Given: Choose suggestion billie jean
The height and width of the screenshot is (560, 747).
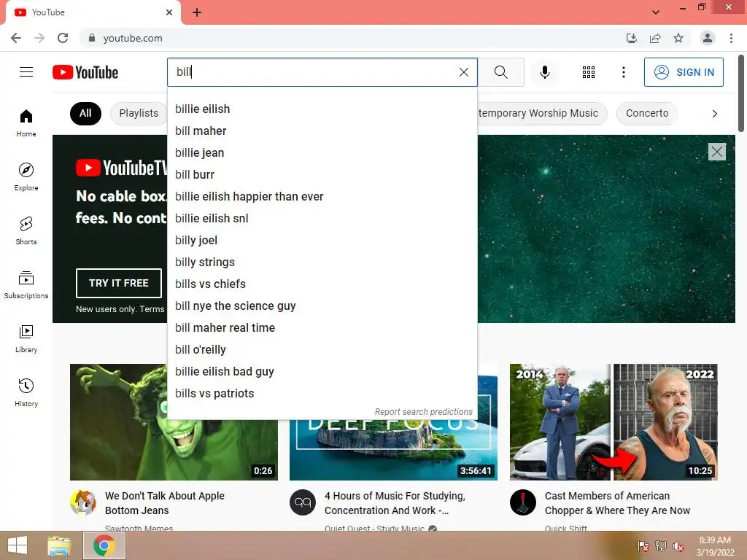Looking at the screenshot, I should click(322, 153).
